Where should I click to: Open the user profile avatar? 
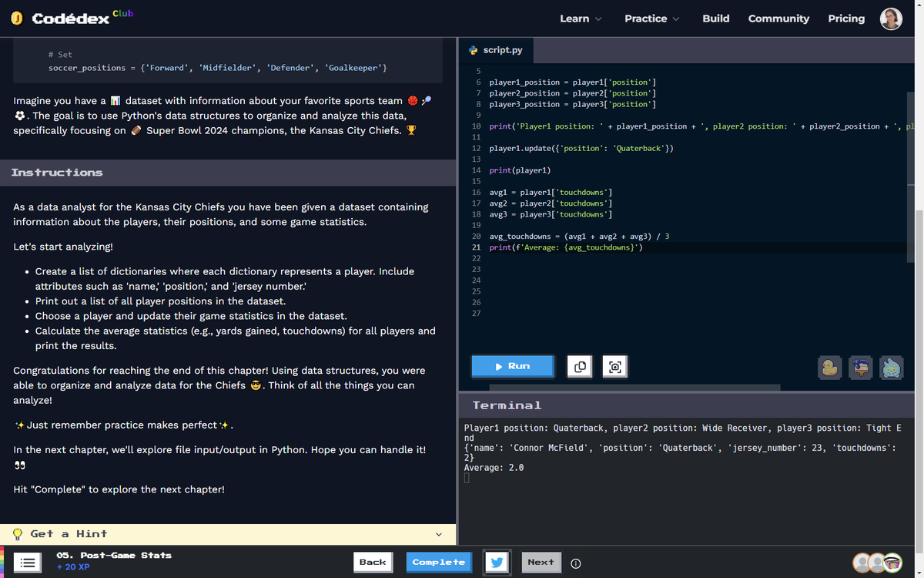coord(891,18)
